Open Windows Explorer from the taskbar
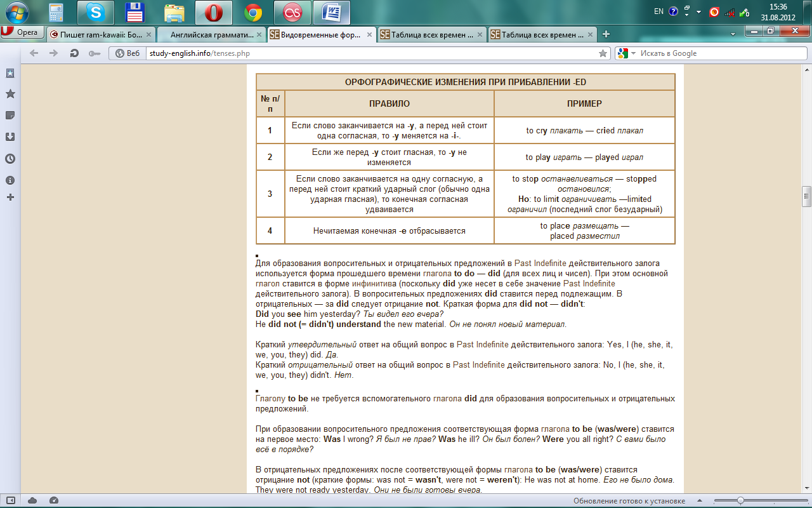The height and width of the screenshot is (508, 812). pyautogui.click(x=174, y=12)
